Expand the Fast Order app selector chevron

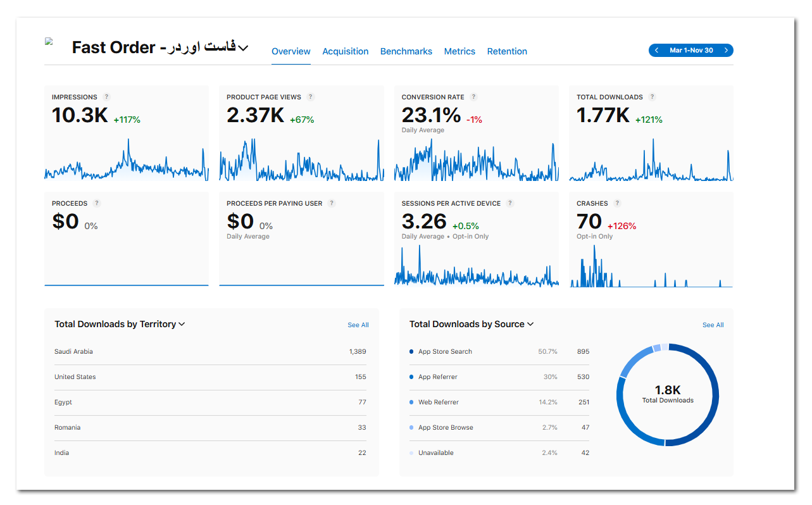tap(242, 48)
